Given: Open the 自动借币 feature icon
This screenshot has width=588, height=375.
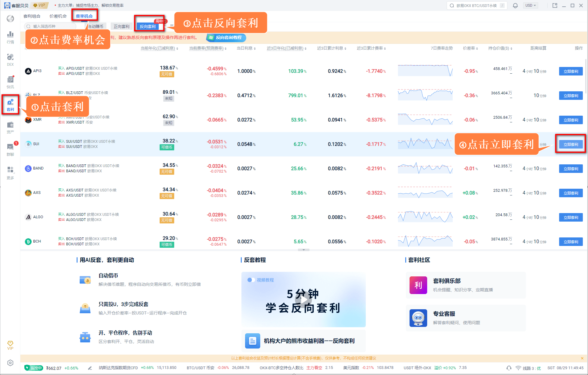Looking at the screenshot, I should pyautogui.click(x=85, y=280).
